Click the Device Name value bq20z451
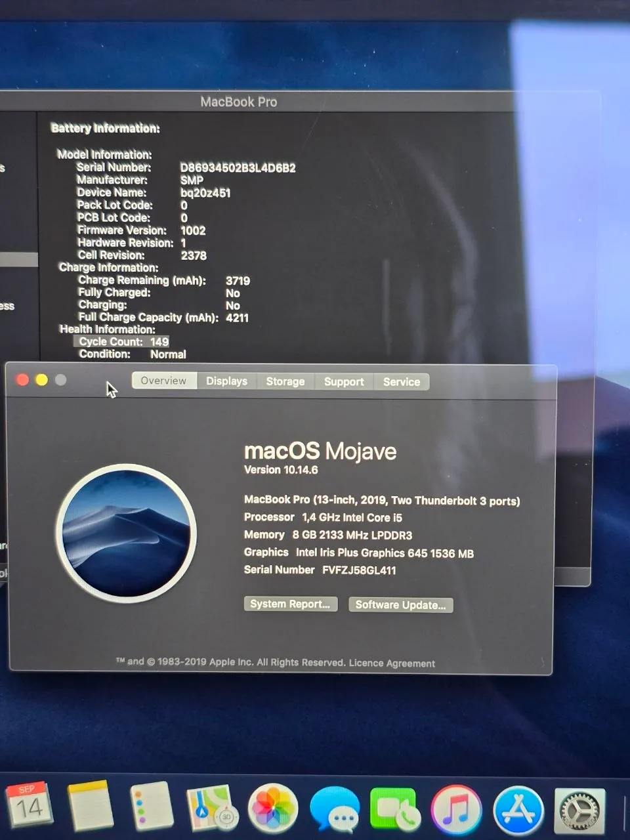The height and width of the screenshot is (840, 630). tap(205, 193)
